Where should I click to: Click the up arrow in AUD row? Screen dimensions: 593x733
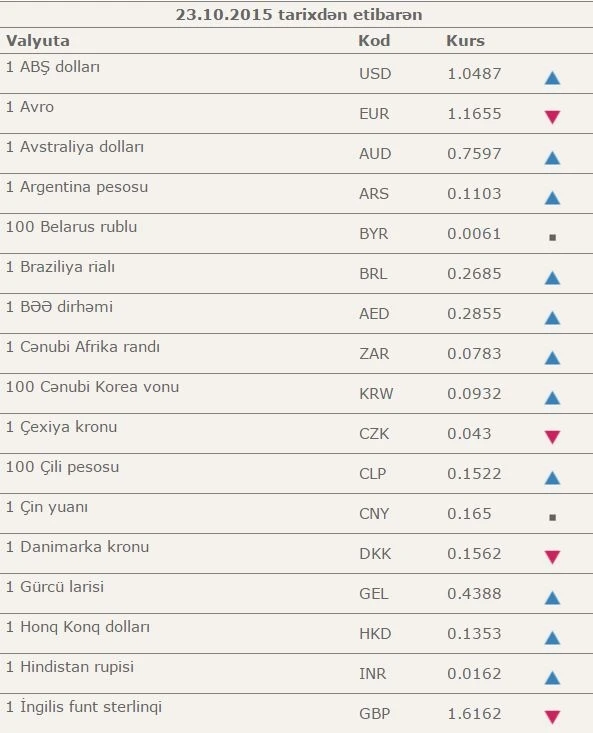click(552, 158)
